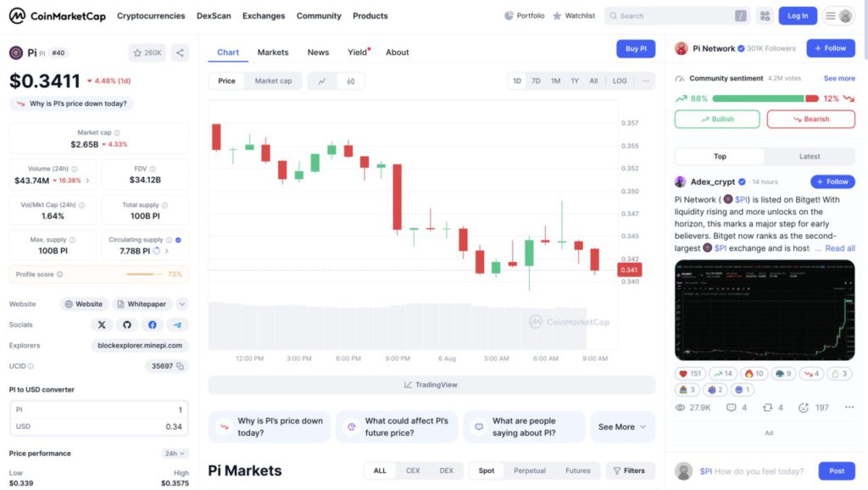Open extra time ranges via ellipsis menu
868x490 pixels.
pos(646,80)
